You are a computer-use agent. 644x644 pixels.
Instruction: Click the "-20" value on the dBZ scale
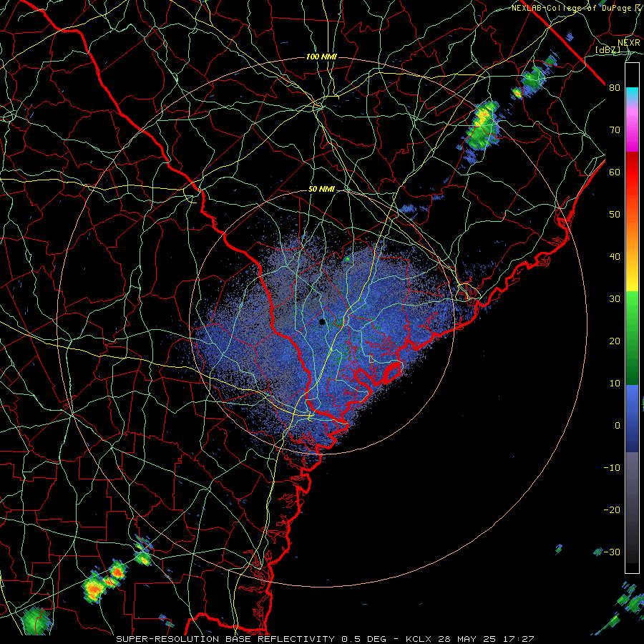(612, 510)
